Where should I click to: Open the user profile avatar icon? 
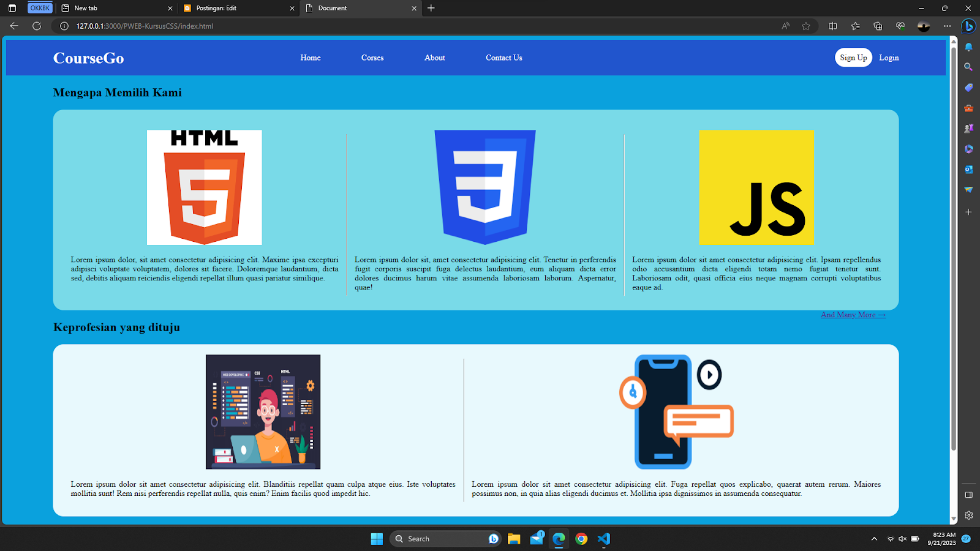coord(924,26)
